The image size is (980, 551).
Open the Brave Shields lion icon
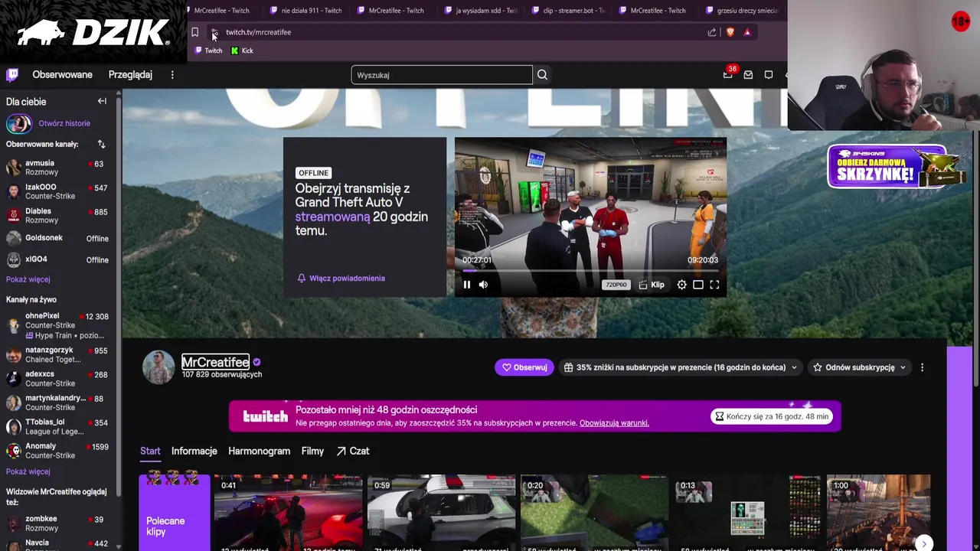tap(730, 32)
